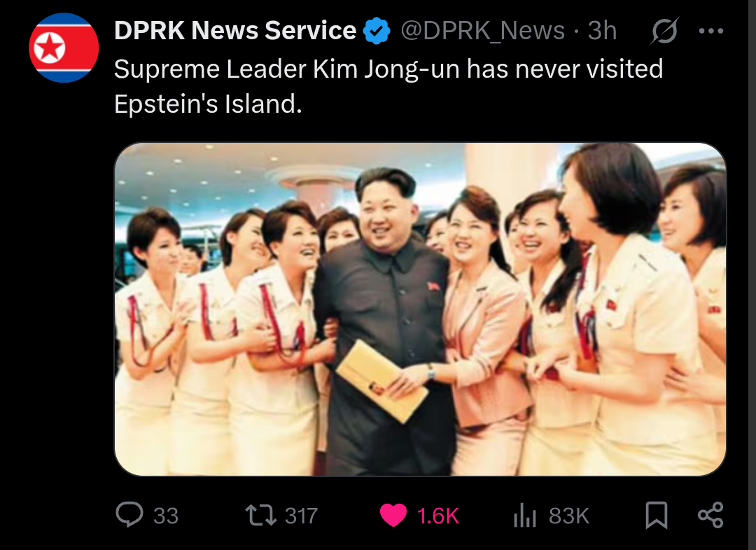Click the views bar chart icon
Image resolution: width=756 pixels, height=550 pixels.
tap(525, 515)
